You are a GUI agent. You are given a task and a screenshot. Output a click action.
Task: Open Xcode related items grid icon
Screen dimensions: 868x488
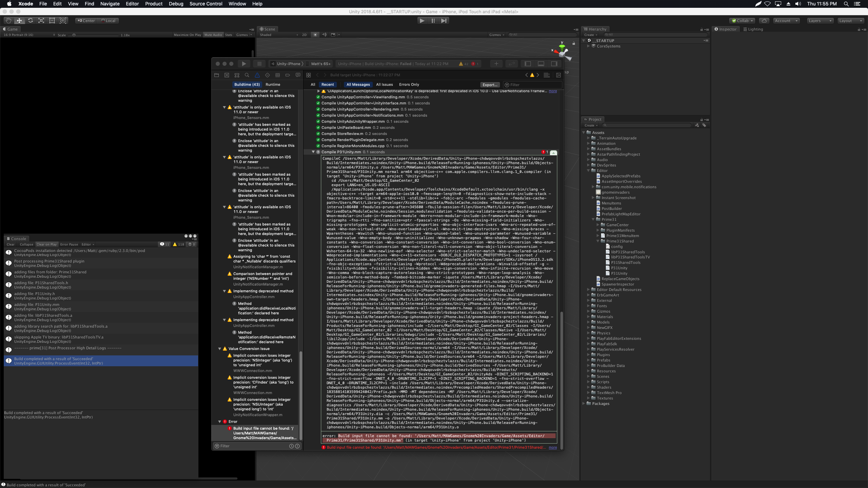(308, 75)
